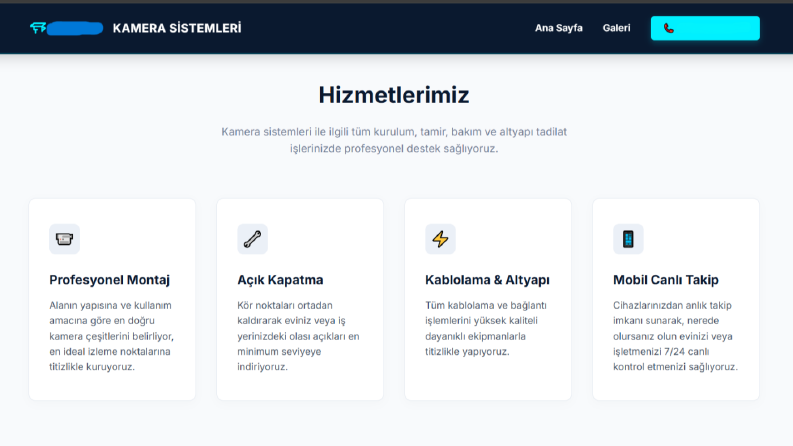793x446 pixels.
Task: Click the camera icon above Profesyonel Montaj
Action: (64, 239)
